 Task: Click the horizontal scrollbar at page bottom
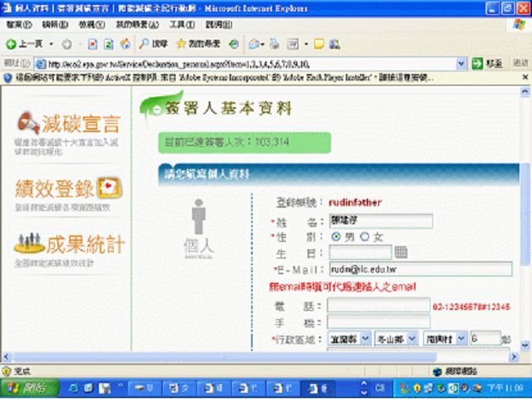click(249, 357)
